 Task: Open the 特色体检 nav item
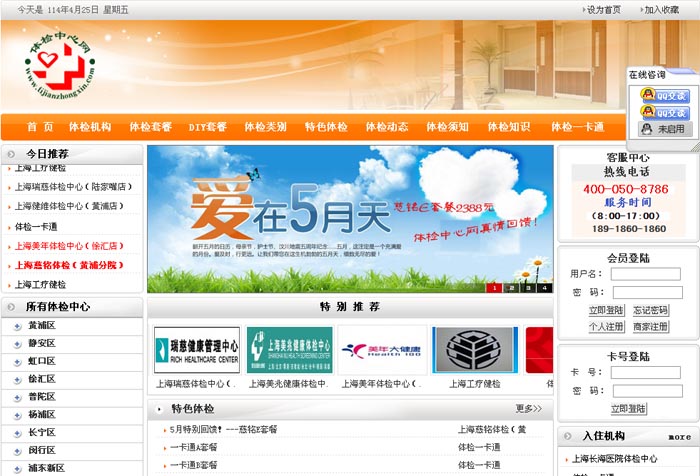326,127
